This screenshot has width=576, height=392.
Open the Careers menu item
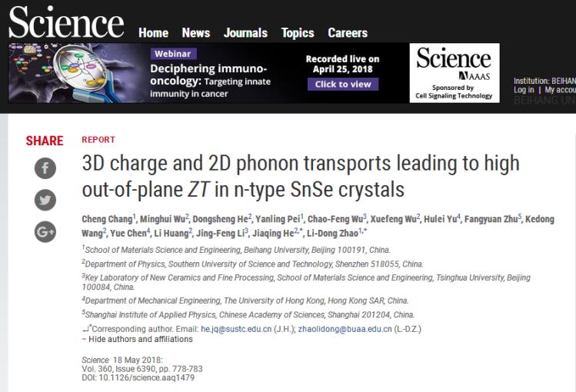348,33
